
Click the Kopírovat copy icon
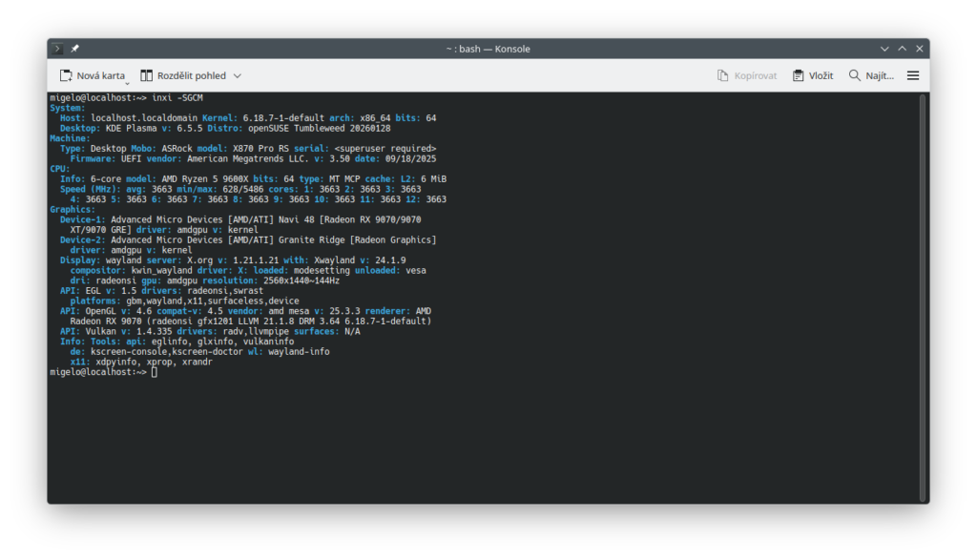723,75
